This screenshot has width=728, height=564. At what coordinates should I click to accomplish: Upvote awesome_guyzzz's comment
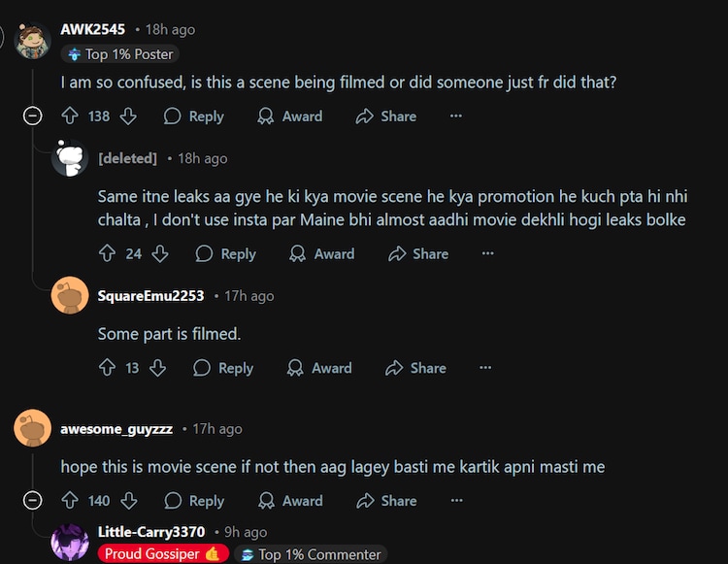coord(70,501)
